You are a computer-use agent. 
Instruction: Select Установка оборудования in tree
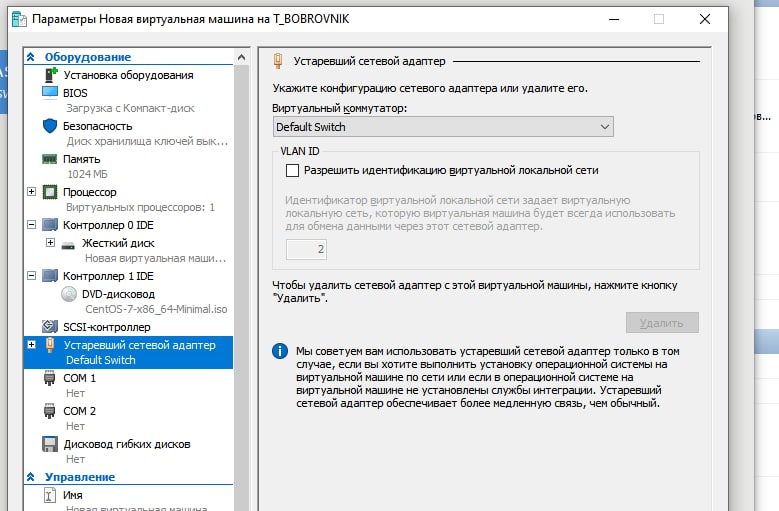coord(128,75)
